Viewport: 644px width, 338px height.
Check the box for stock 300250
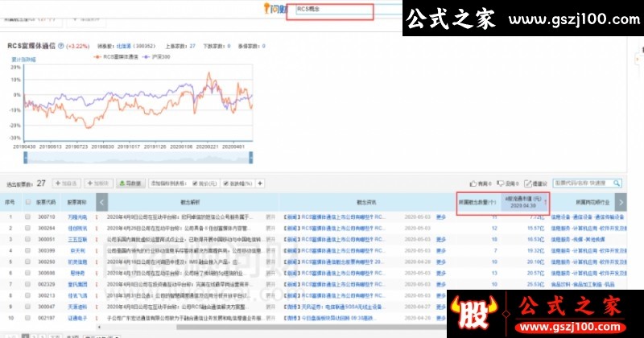point(27,262)
